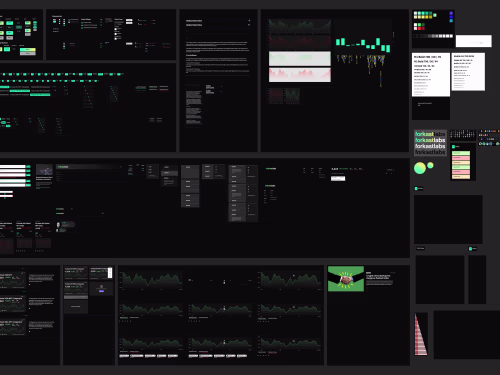Click the small purple button in the card frame
This screenshot has height=375, width=500.
click(101, 291)
